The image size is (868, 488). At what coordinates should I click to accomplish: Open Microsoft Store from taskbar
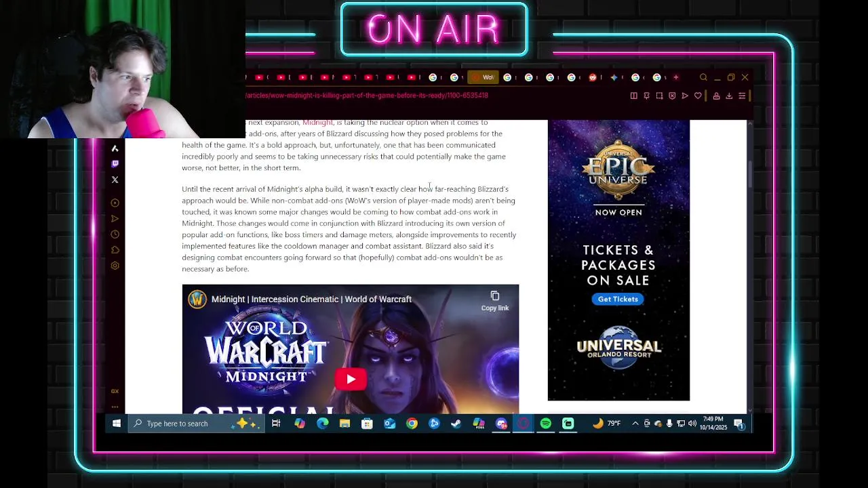tap(367, 424)
